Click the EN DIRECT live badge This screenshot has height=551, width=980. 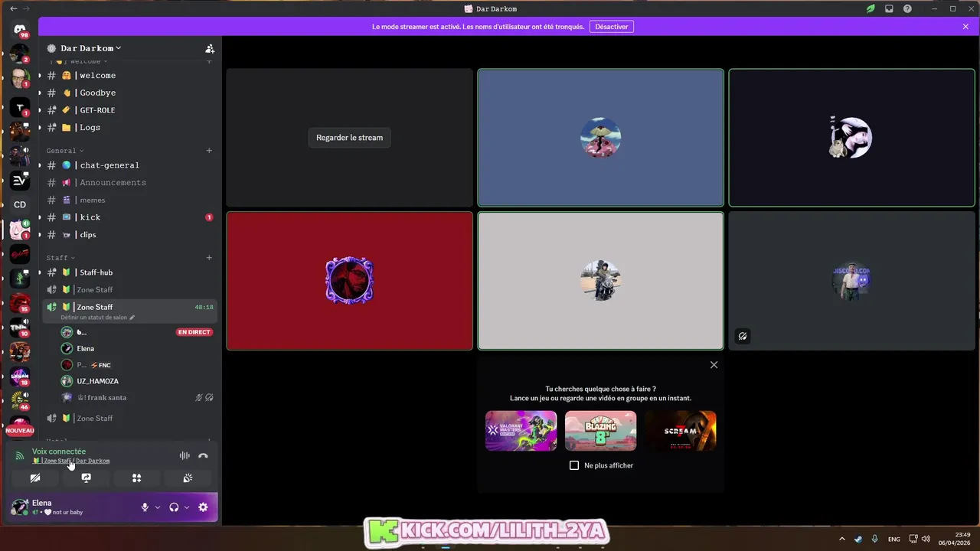coord(194,332)
